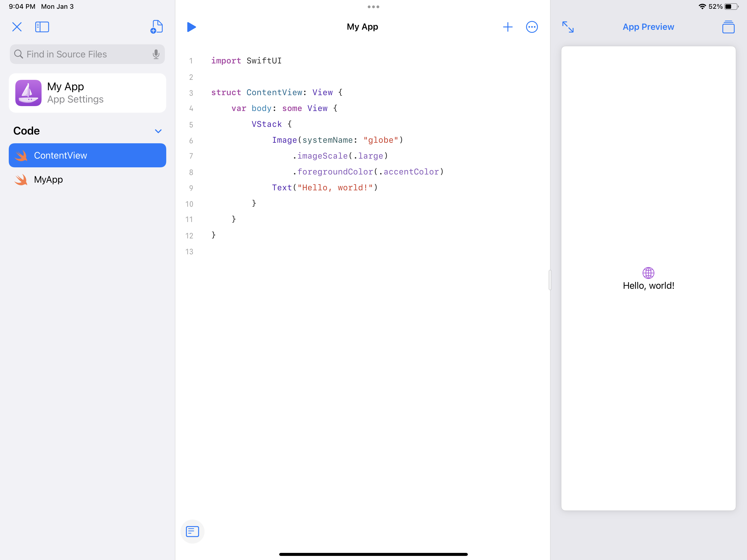Click the preview layers stack icon

coord(728,27)
